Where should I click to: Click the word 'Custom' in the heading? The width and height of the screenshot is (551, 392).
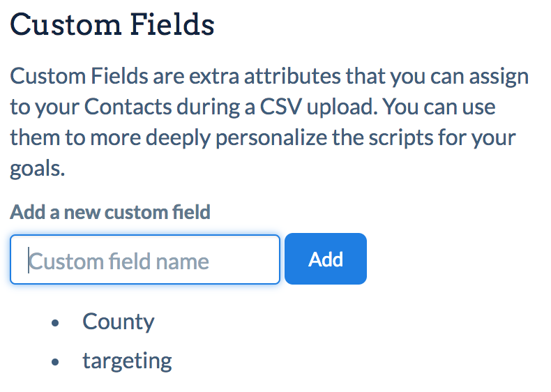pyautogui.click(x=66, y=24)
